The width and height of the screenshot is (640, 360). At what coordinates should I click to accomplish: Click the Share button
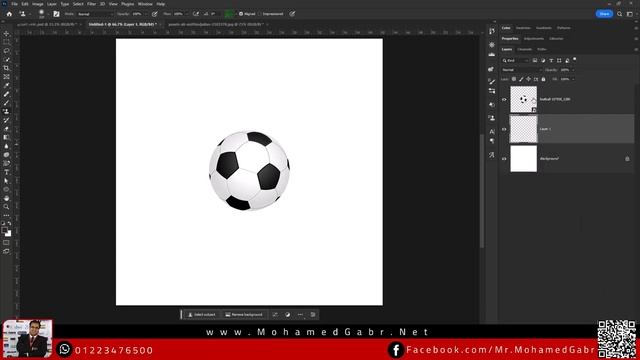(604, 14)
